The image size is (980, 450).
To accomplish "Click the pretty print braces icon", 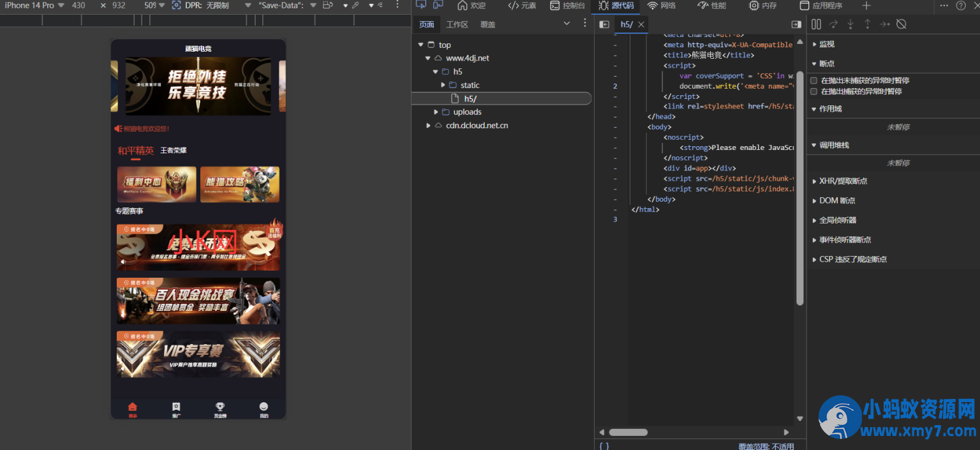I will [604, 446].
